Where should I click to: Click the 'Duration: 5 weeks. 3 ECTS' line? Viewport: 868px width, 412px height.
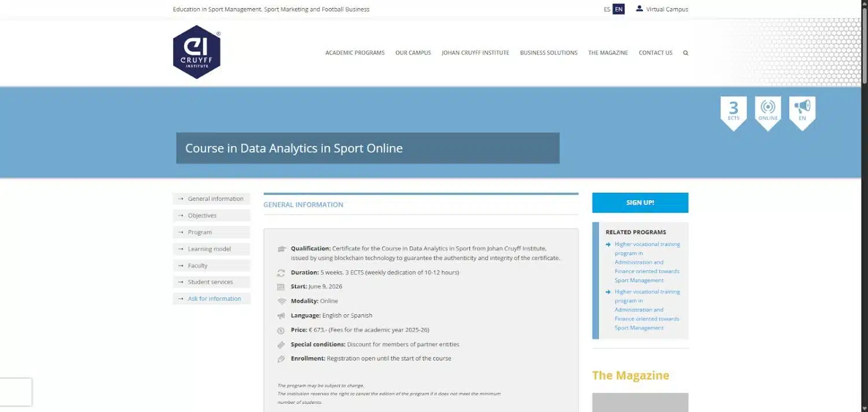click(x=375, y=273)
